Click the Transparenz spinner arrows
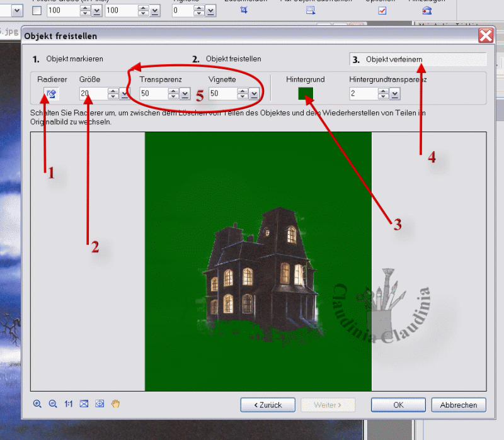 coord(174,94)
